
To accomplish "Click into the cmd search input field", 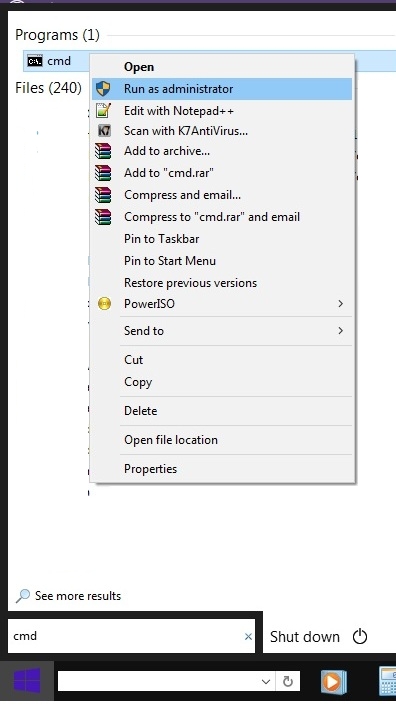I will coord(124,636).
